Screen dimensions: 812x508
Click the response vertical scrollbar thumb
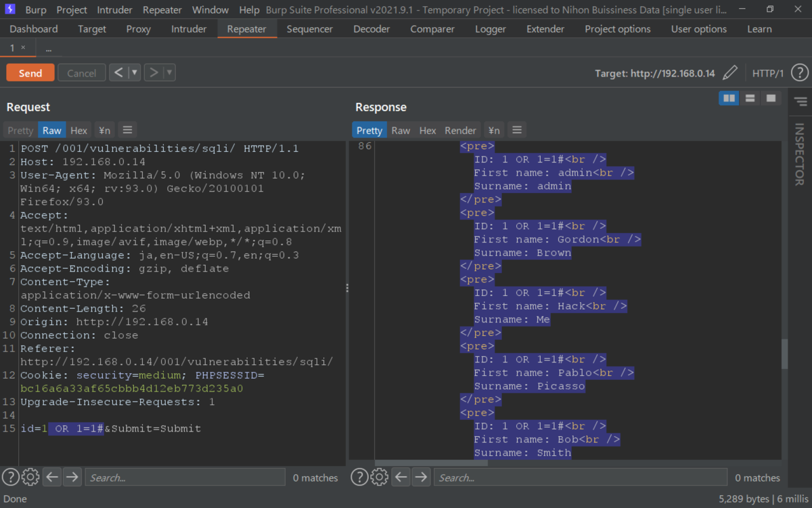pos(784,354)
